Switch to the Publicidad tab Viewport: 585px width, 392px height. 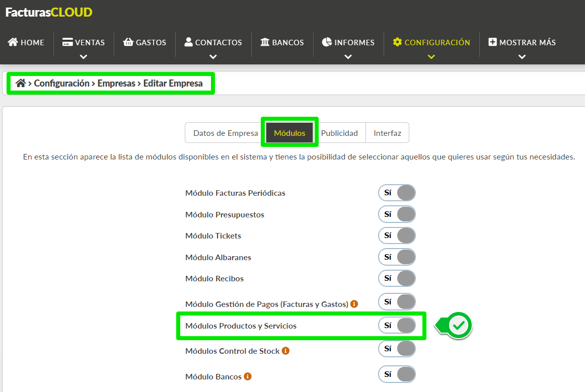339,133
